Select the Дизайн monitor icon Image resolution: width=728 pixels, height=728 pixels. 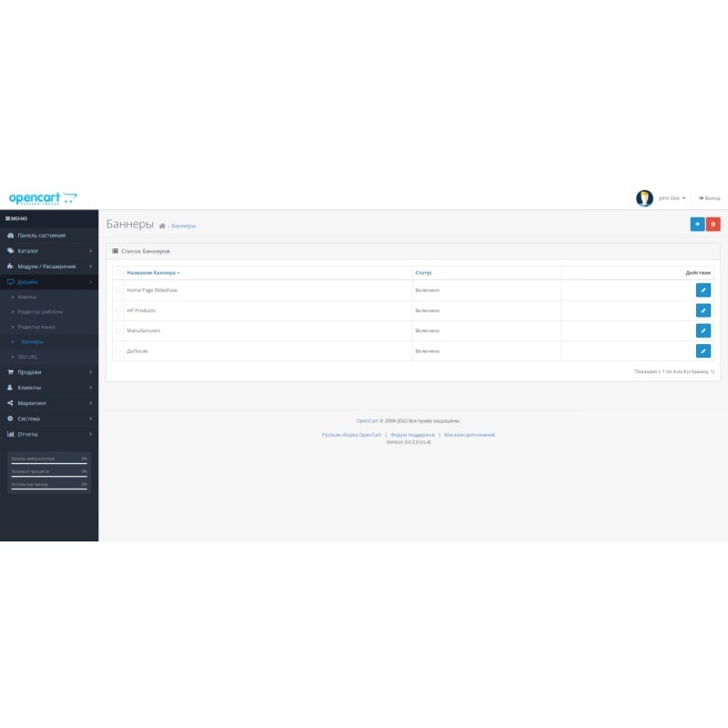coord(11,280)
